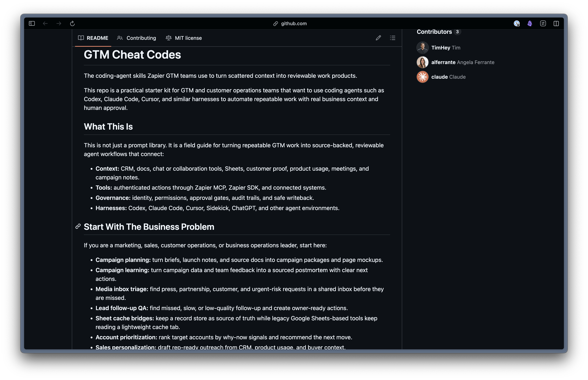Click the Sheet cache bridges: bullet label
This screenshot has width=588, height=380.
(125, 318)
